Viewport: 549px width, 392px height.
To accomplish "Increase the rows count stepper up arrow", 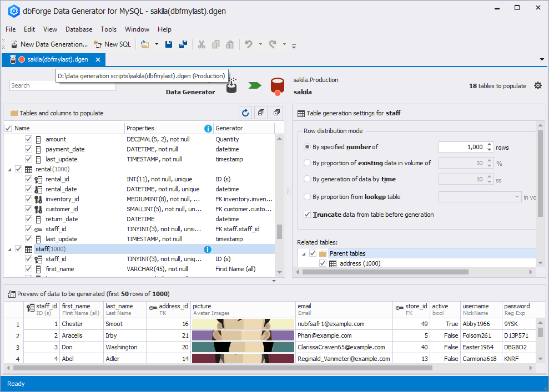I will click(x=490, y=144).
